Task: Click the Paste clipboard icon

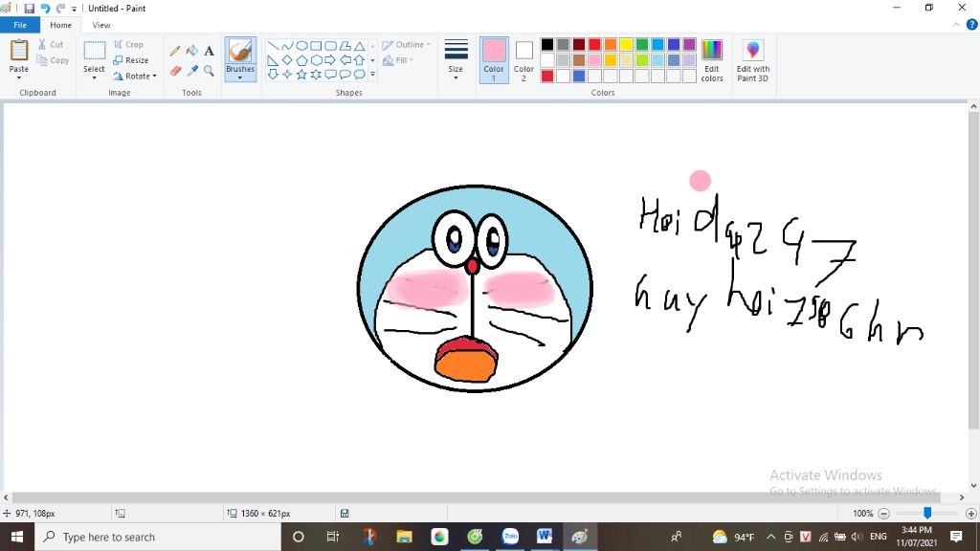Action: pyautogui.click(x=19, y=50)
